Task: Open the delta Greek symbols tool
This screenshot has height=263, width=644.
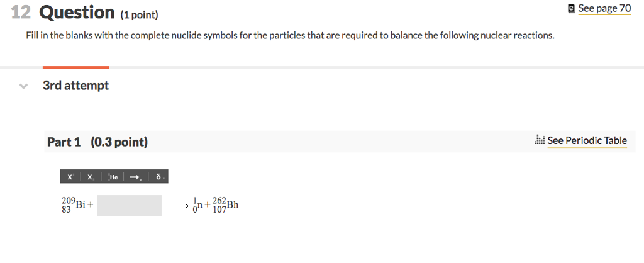Action: (x=159, y=177)
